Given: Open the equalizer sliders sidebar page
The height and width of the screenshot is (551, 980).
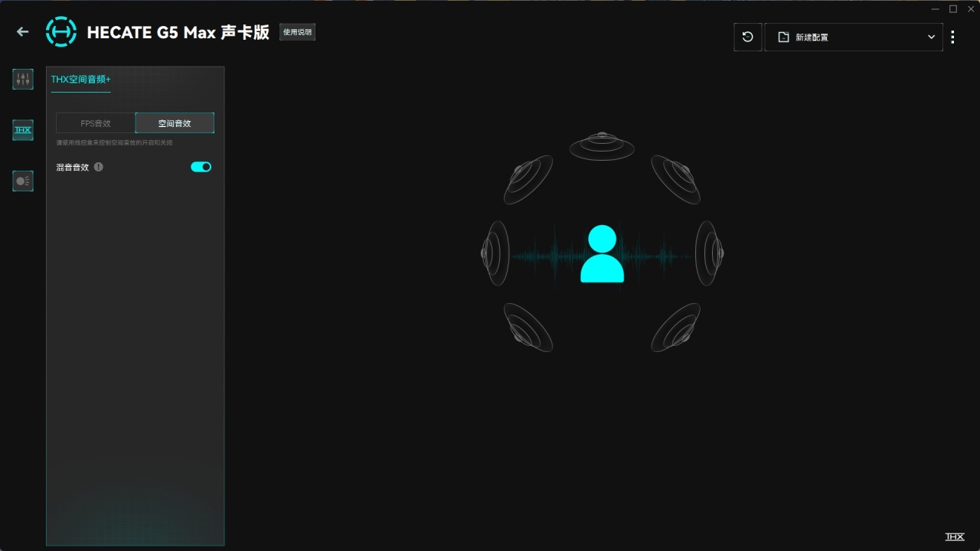Looking at the screenshot, I should (23, 79).
